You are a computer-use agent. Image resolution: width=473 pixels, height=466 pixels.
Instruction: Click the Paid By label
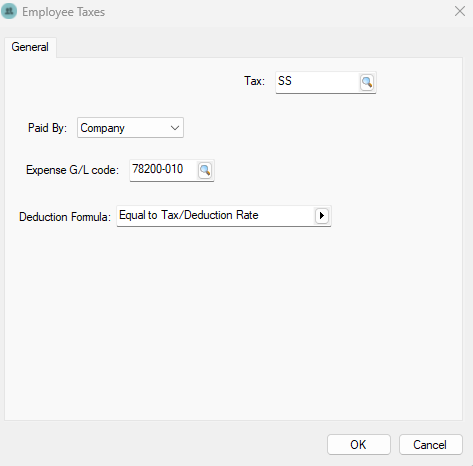coord(47,128)
